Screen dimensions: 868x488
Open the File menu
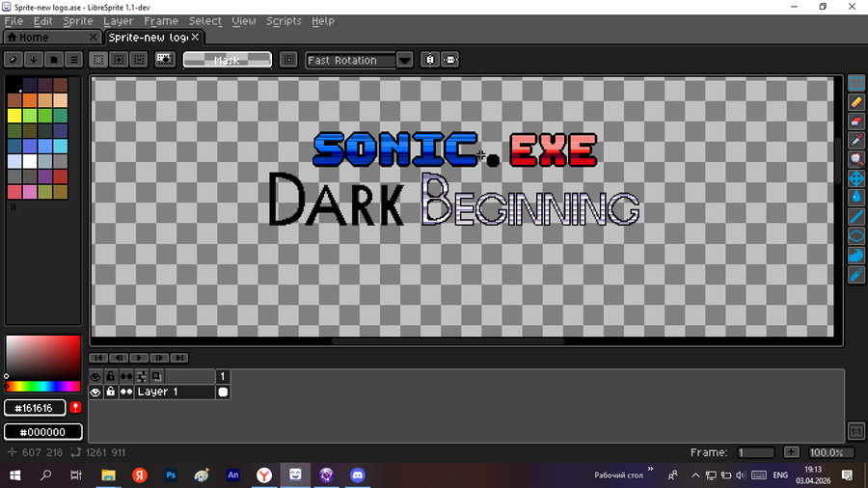(14, 21)
